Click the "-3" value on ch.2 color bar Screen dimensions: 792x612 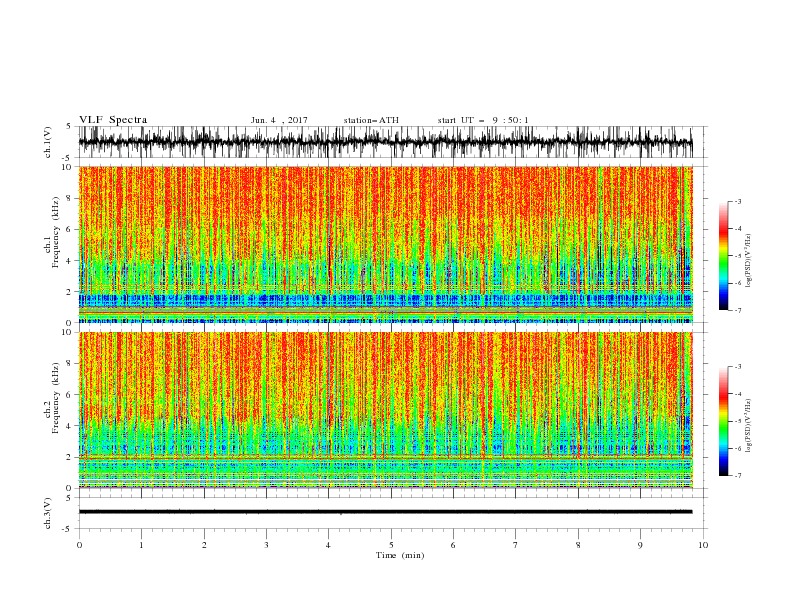[737, 367]
